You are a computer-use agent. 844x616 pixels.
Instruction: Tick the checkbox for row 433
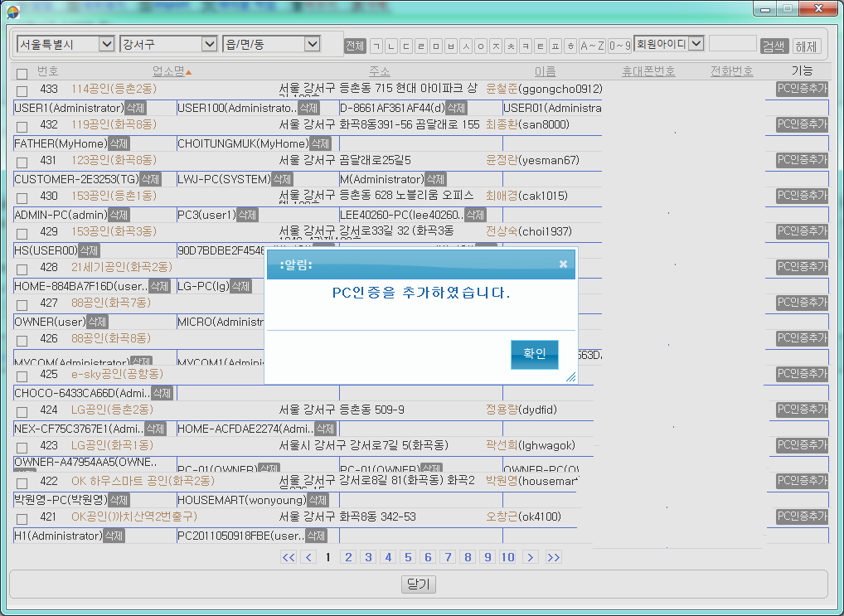coord(22,90)
